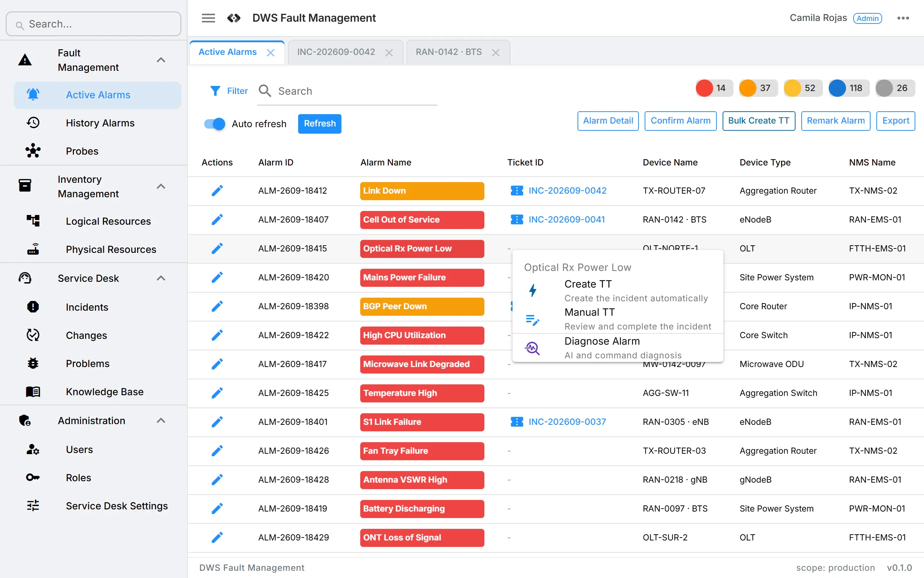The width and height of the screenshot is (924, 578).
Task: Collapse the Fault Management section
Action: 161,60
